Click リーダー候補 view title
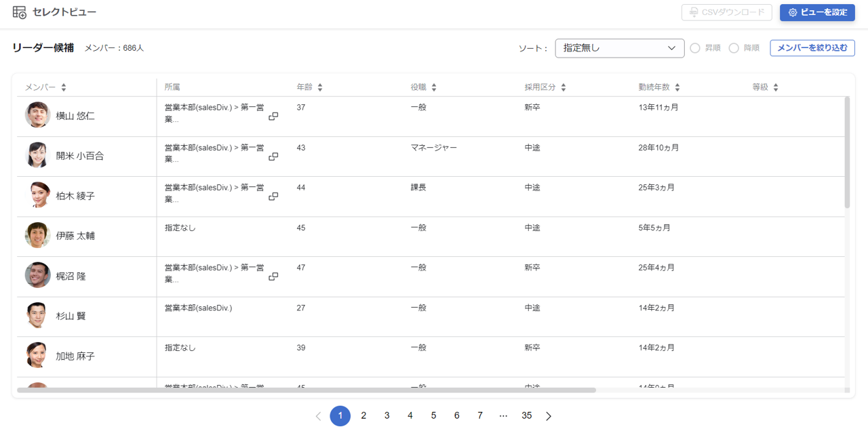This screenshot has height=431, width=868. 43,48
